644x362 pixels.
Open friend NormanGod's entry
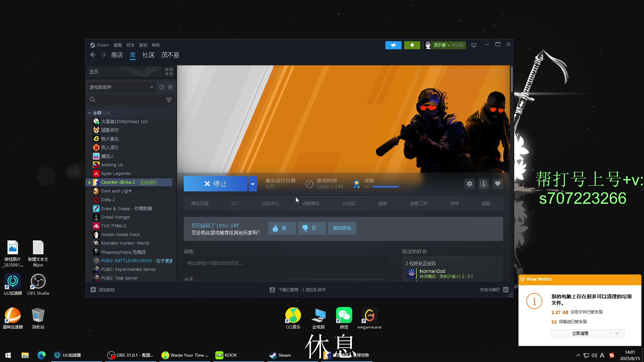coord(452,274)
